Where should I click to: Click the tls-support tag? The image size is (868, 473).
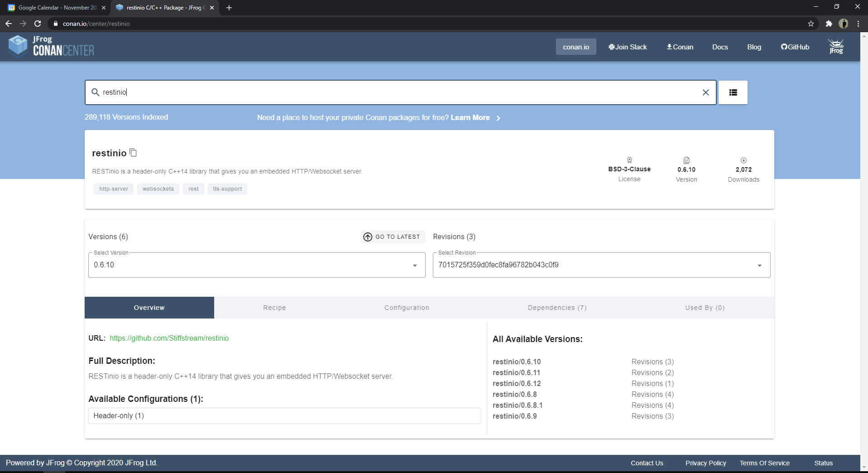227,188
